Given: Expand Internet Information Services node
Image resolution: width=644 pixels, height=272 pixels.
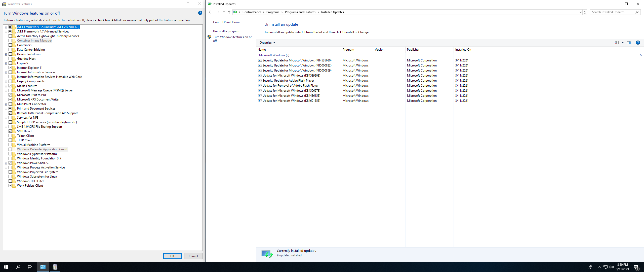Looking at the screenshot, I should point(6,73).
